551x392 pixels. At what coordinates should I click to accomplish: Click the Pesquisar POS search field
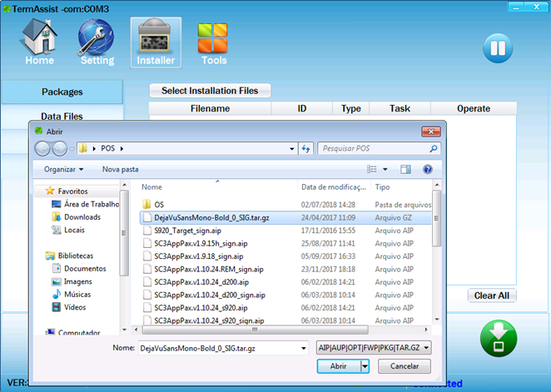(373, 149)
